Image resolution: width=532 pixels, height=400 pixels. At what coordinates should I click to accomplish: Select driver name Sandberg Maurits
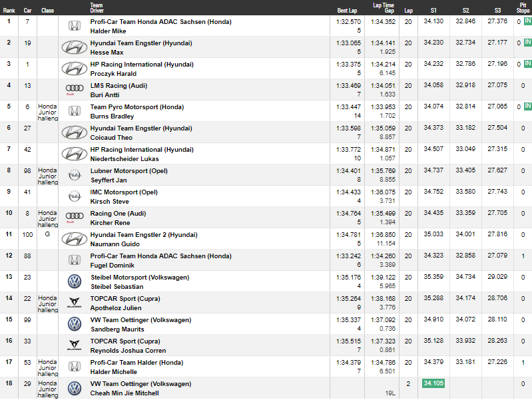tap(117, 329)
